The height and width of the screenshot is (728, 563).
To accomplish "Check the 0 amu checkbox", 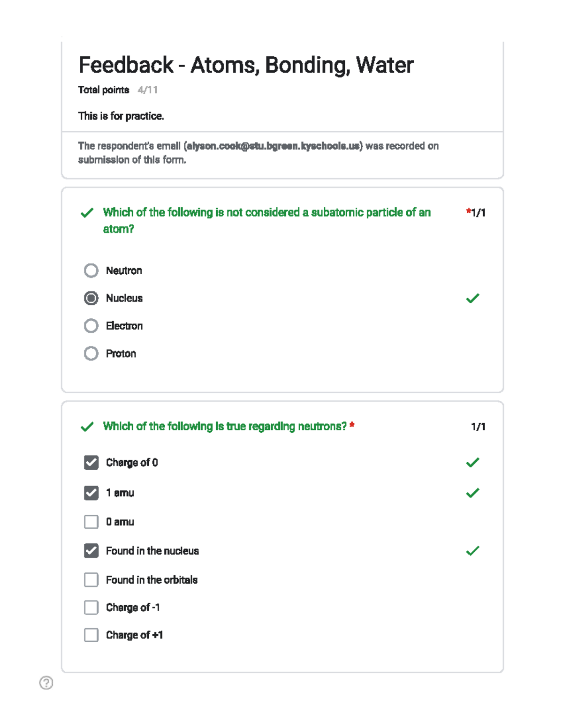I will (x=91, y=522).
